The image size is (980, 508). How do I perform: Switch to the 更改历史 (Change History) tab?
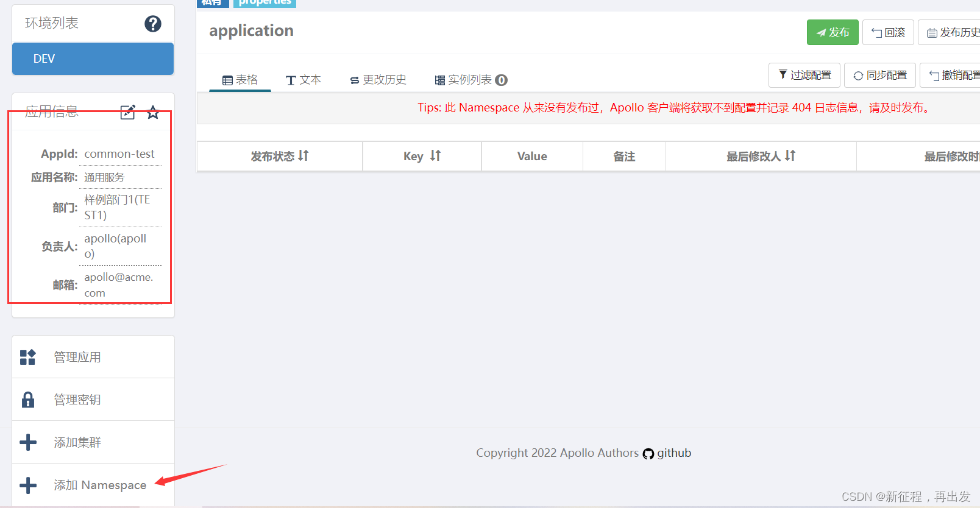378,80
